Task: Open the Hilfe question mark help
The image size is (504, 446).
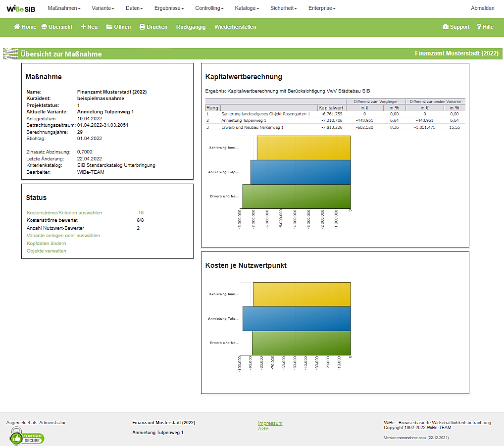Action: tap(485, 27)
